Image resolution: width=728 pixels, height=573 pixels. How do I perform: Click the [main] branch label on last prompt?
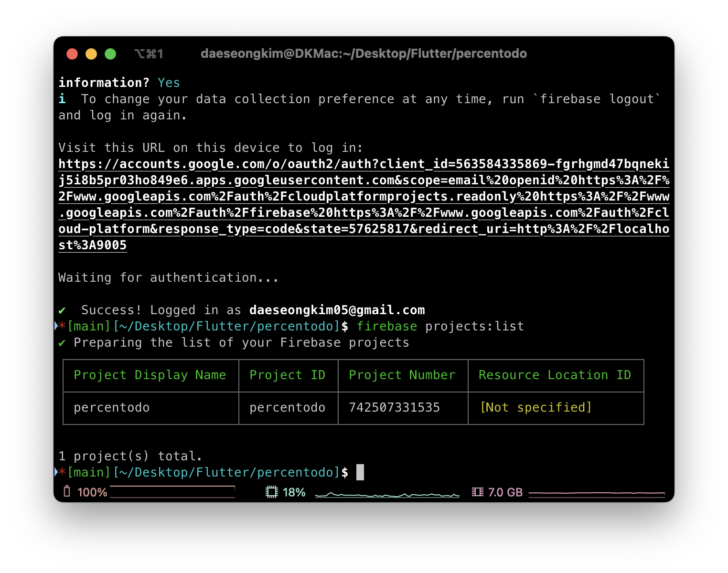(x=89, y=472)
